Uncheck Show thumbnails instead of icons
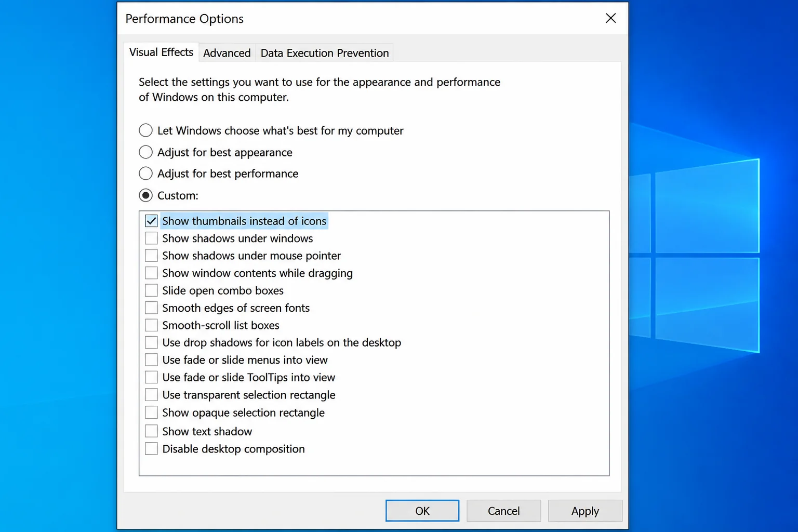798x532 pixels. click(x=151, y=221)
